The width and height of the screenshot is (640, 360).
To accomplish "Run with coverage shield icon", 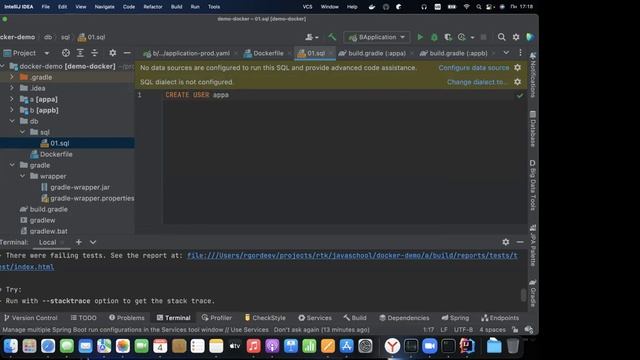I will pos(448,37).
